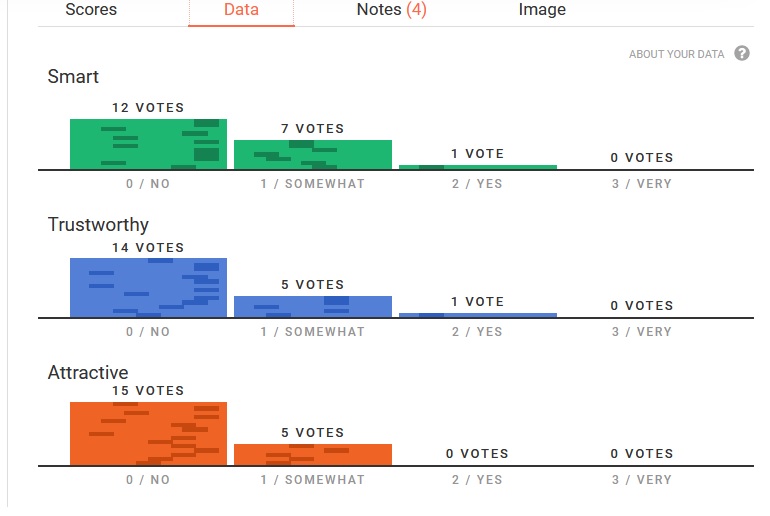Click the Trustworthy 14 votes blue bar
Screen dimensions: 770x516
148,288
